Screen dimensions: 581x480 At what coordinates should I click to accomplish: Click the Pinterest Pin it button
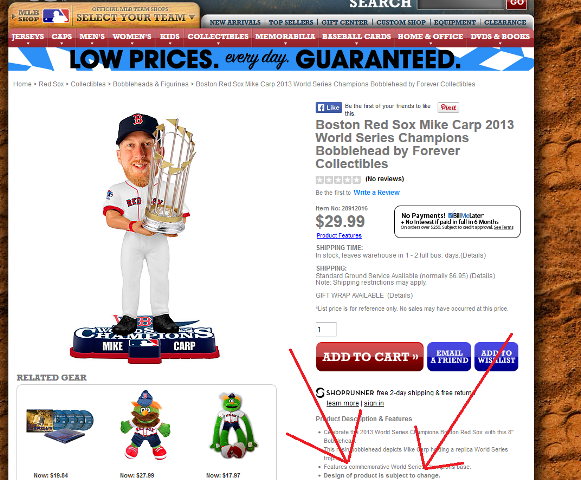coord(448,107)
